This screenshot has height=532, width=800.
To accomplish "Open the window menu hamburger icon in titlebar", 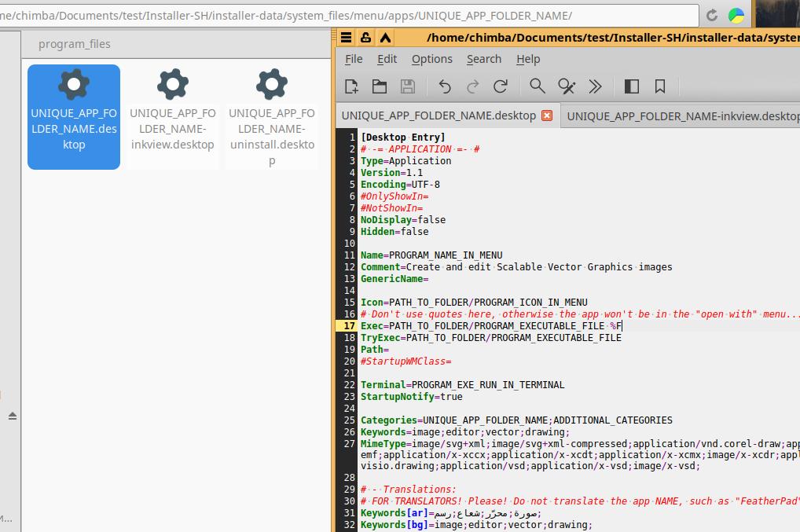I will (x=346, y=37).
